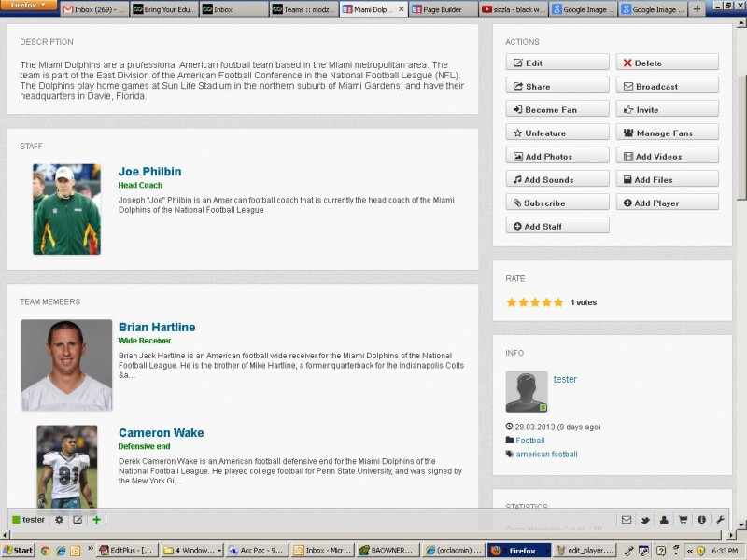
Task: Open the gear settings icon in bottom toolbar
Action: pos(59,520)
